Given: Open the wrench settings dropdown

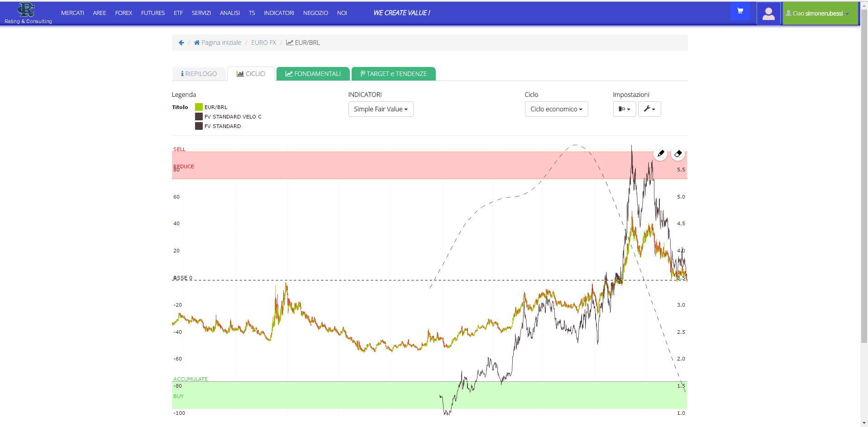Looking at the screenshot, I should 649,109.
